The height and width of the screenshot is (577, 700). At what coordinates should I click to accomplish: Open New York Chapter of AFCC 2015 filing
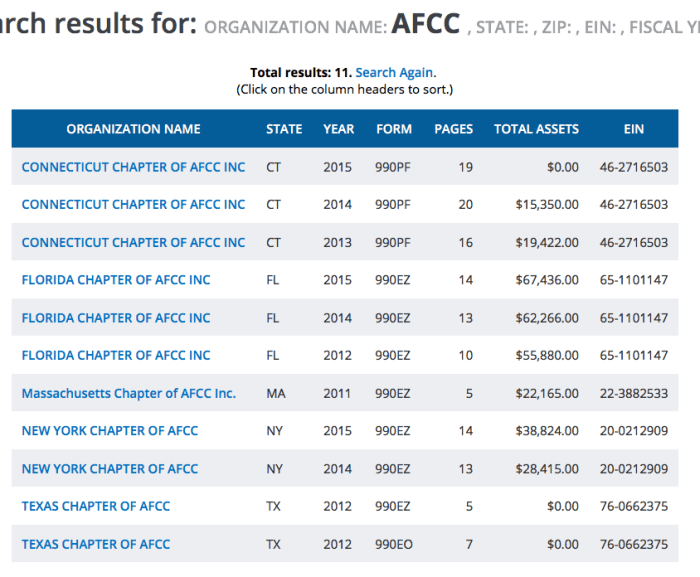click(110, 431)
